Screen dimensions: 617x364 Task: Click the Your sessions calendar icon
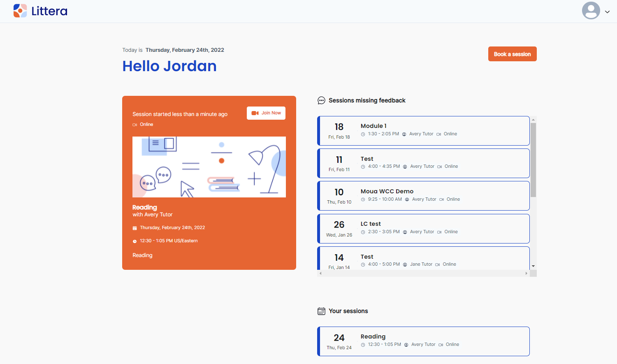click(321, 311)
